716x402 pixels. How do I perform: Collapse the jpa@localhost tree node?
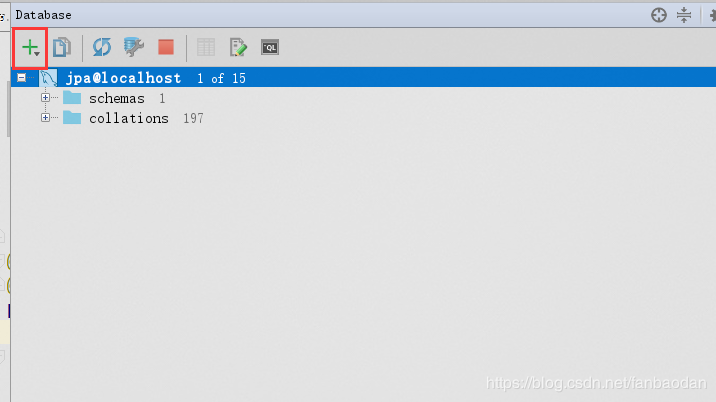21,78
